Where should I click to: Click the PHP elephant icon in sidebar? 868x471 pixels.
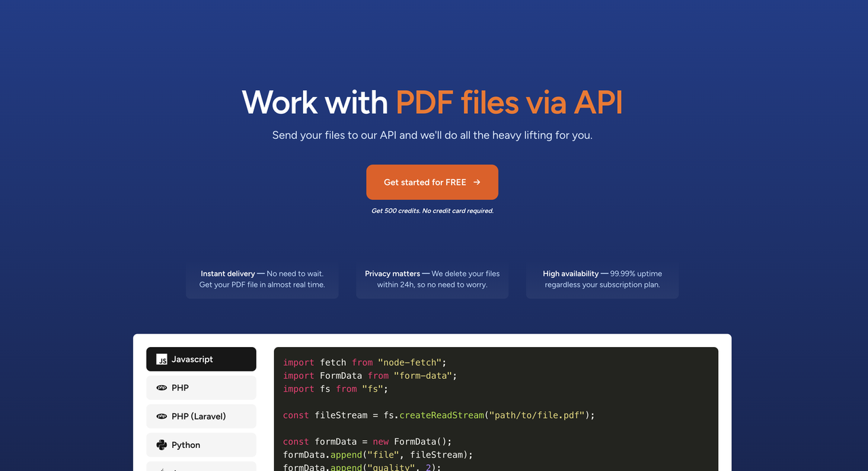coord(161,388)
